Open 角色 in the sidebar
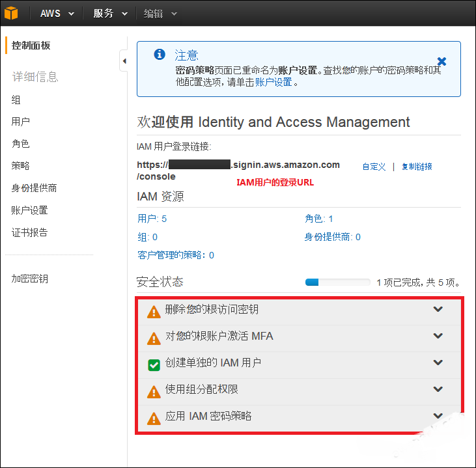476x468 pixels. [x=20, y=144]
